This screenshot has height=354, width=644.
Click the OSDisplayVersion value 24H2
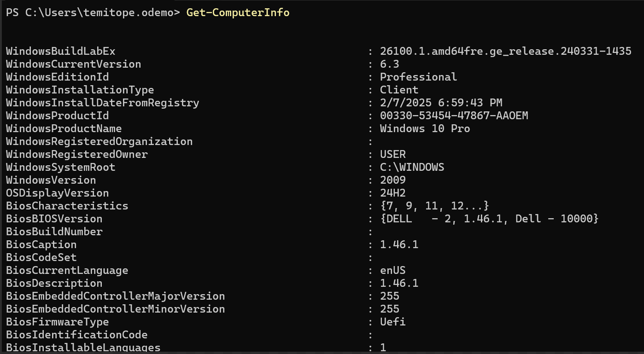tap(392, 193)
